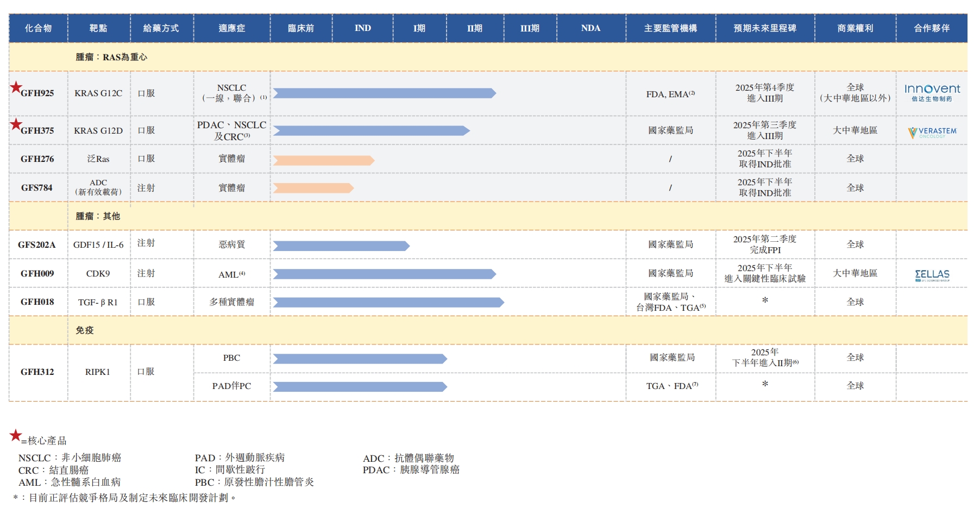Screen dimensions: 980x514
Task: Click the 腫瘤：其他 section row
Action: [x=98, y=216]
